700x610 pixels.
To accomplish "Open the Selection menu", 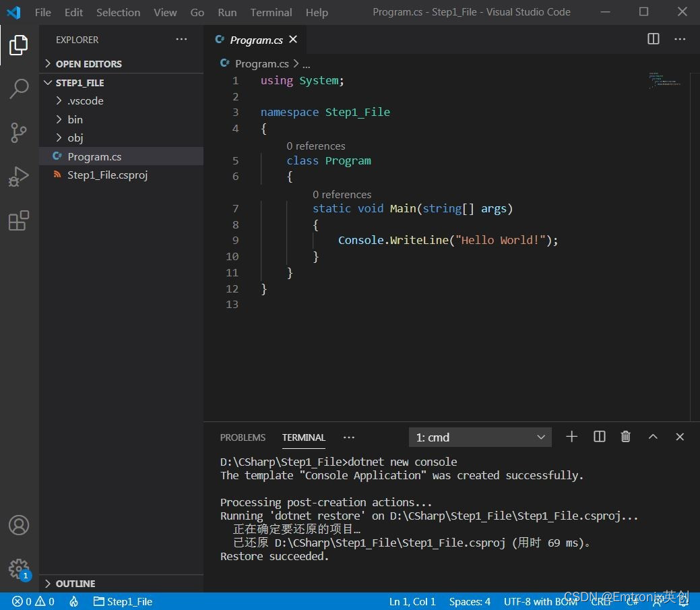I will pos(119,12).
